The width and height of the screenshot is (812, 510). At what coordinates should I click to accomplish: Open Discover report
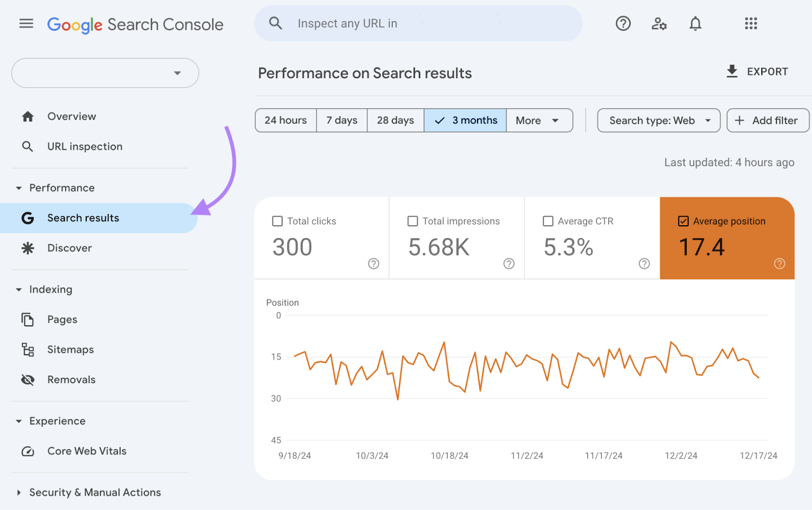pos(70,248)
